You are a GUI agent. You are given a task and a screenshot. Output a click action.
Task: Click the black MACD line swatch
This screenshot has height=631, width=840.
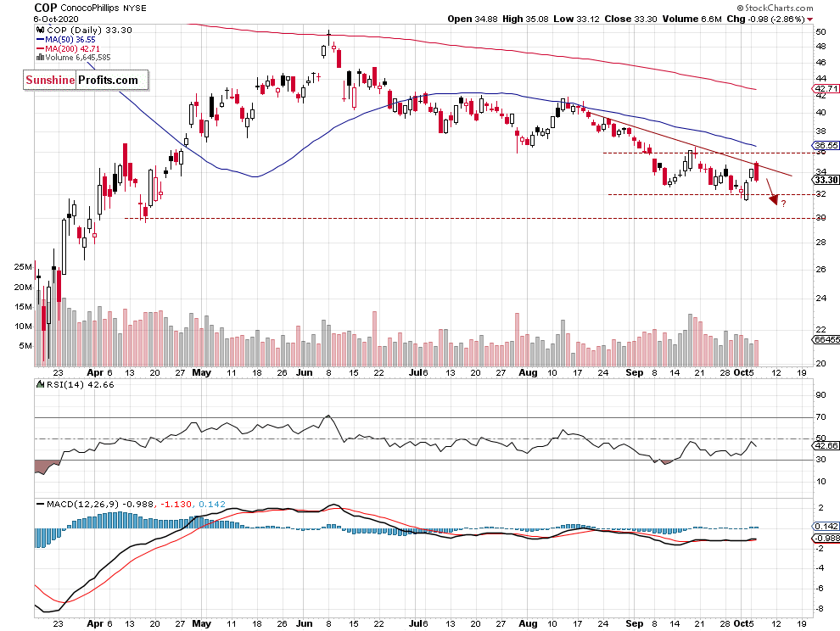(40, 504)
